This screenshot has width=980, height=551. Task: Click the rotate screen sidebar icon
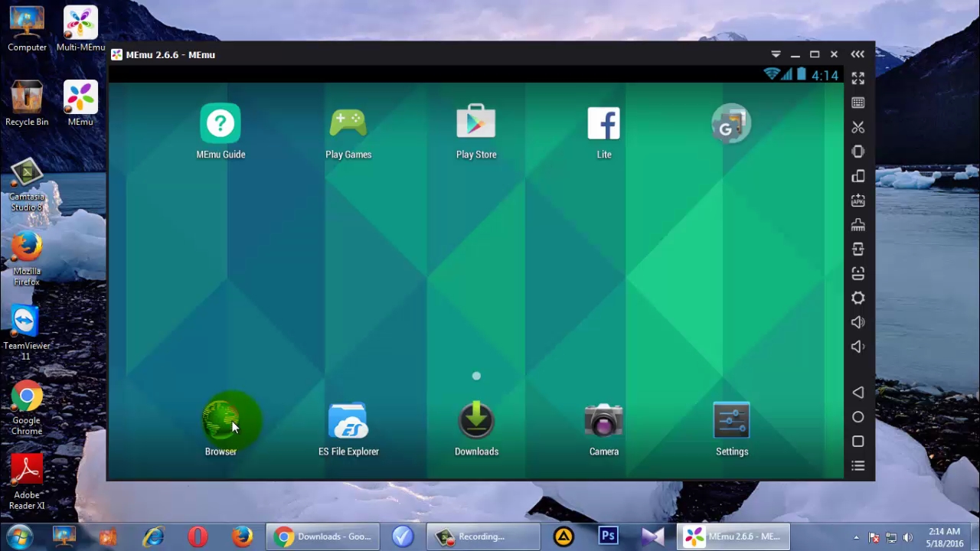click(857, 176)
